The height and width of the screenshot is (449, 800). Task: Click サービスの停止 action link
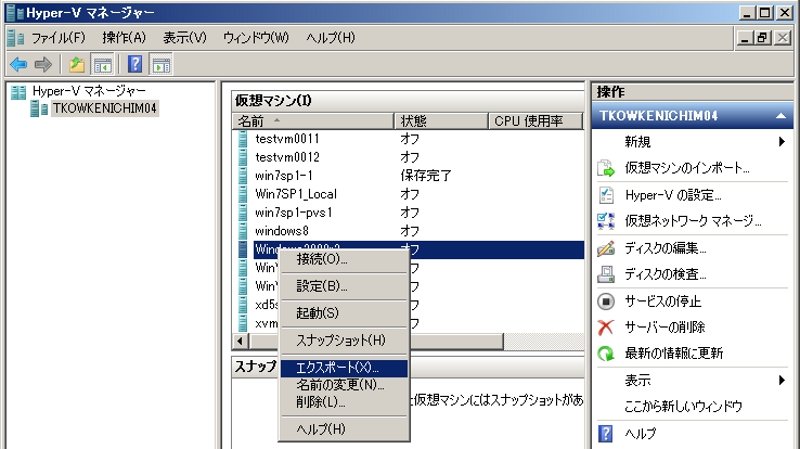click(663, 301)
